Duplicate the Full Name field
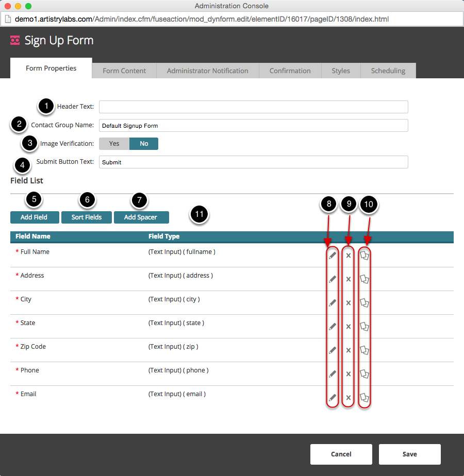 [x=364, y=256]
